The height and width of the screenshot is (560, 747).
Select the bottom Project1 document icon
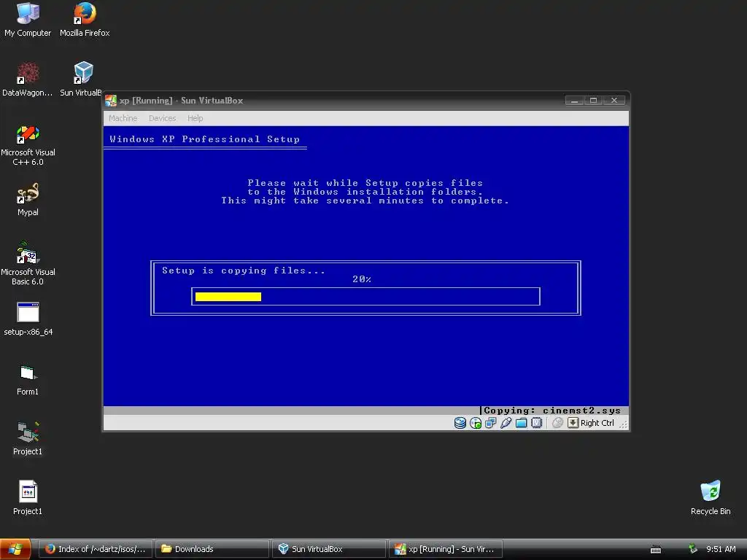pyautogui.click(x=28, y=498)
